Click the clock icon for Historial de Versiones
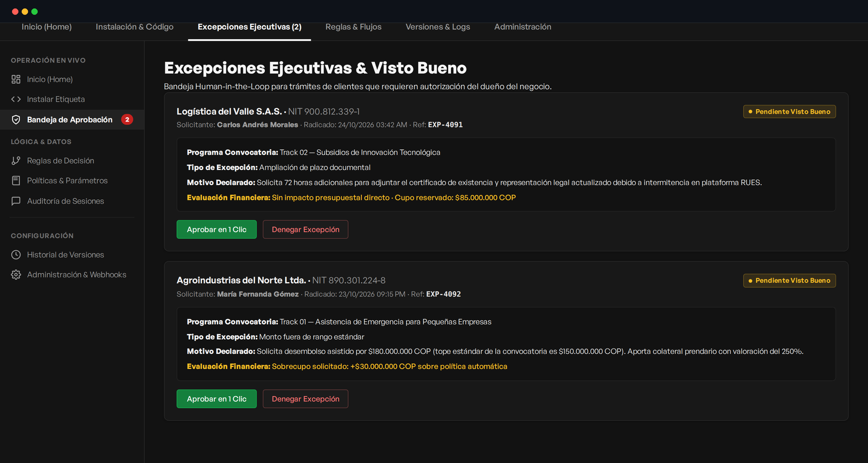This screenshot has height=463, width=868. (x=16, y=255)
